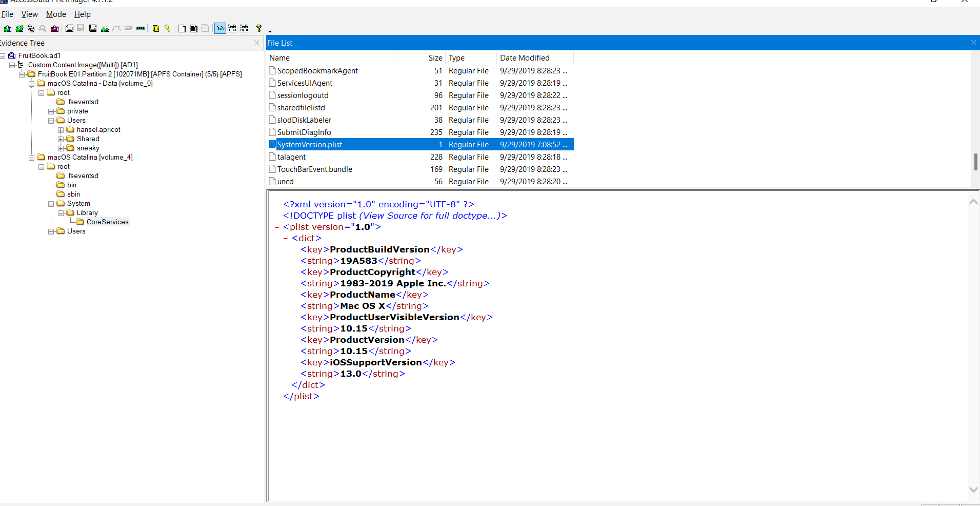Click the Add Evidence Item toolbar icon

8,28
